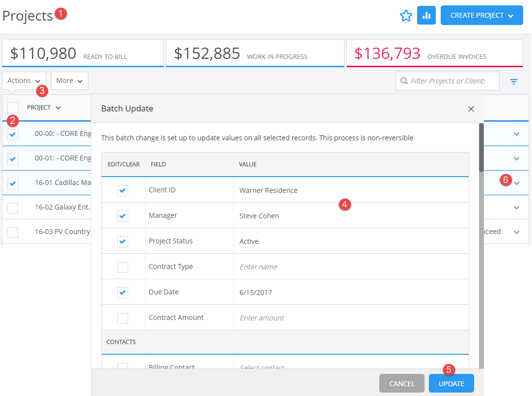Click the UPDATE button
Screen dimensions: 532x396
[x=451, y=383]
